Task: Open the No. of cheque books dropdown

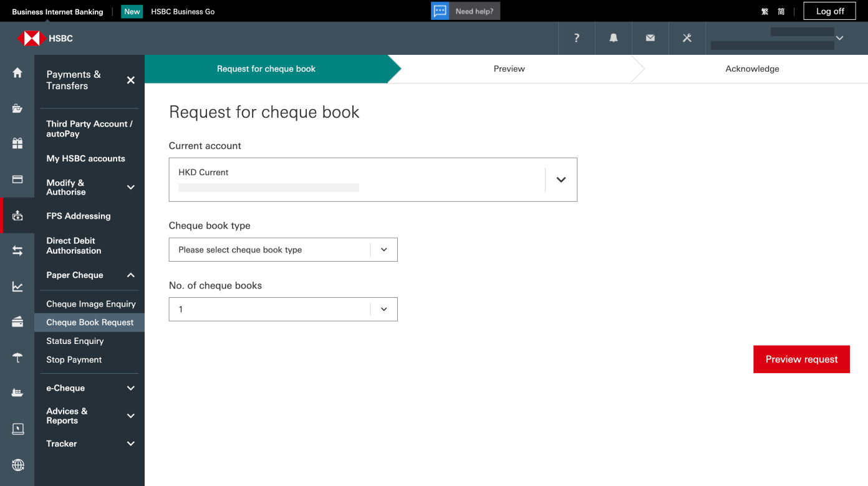Action: point(383,310)
